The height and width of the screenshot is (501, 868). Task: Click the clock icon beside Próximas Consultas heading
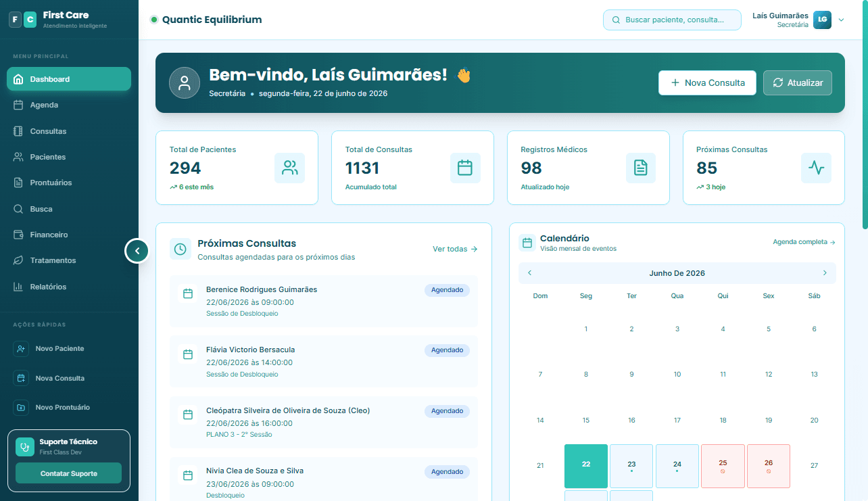180,249
